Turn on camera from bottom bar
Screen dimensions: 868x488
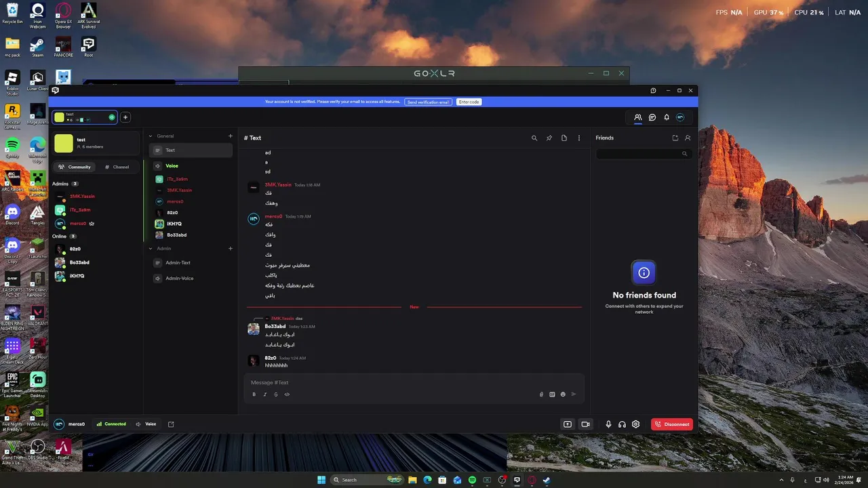tap(585, 424)
